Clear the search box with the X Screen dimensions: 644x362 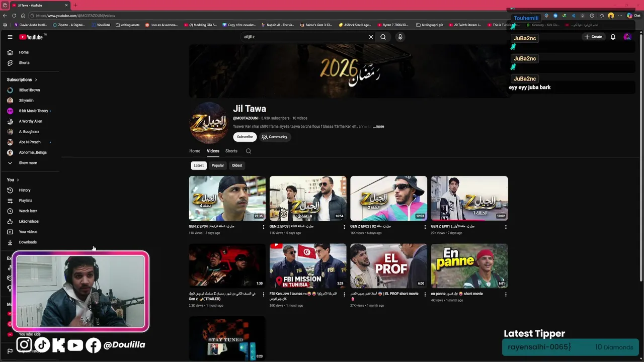[x=371, y=37]
